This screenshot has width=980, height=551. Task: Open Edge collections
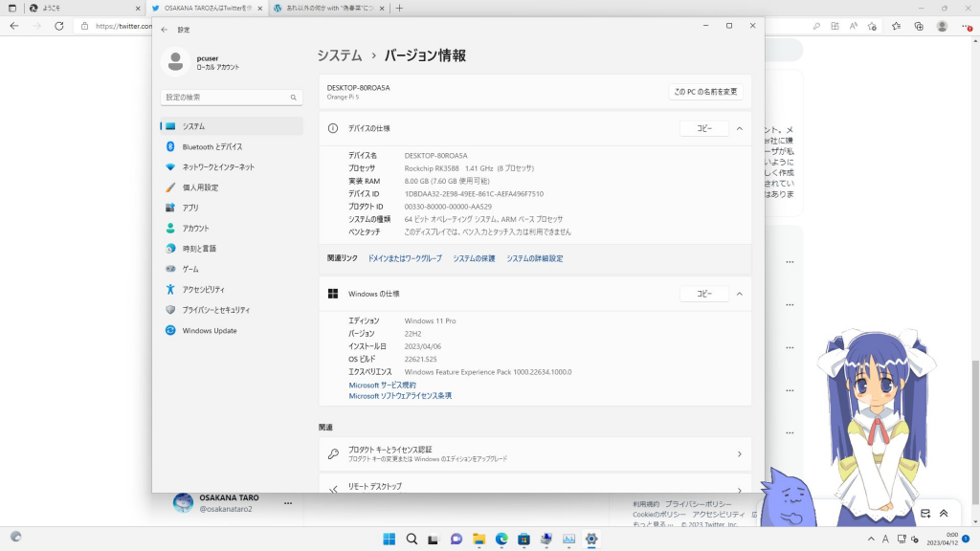pos(919,26)
